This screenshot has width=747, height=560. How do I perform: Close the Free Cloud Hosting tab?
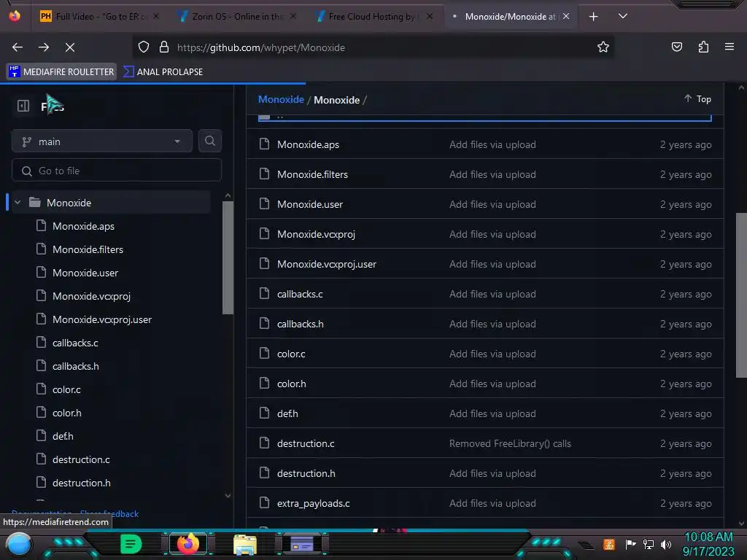point(430,16)
